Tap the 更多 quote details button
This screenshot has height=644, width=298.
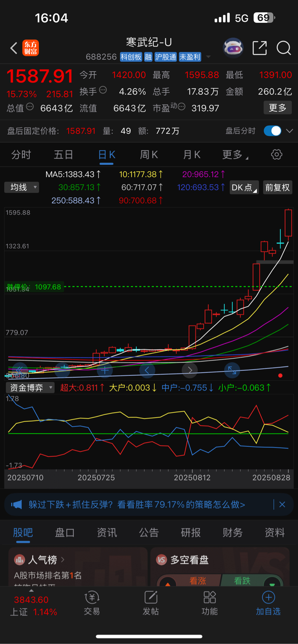pos(278,108)
